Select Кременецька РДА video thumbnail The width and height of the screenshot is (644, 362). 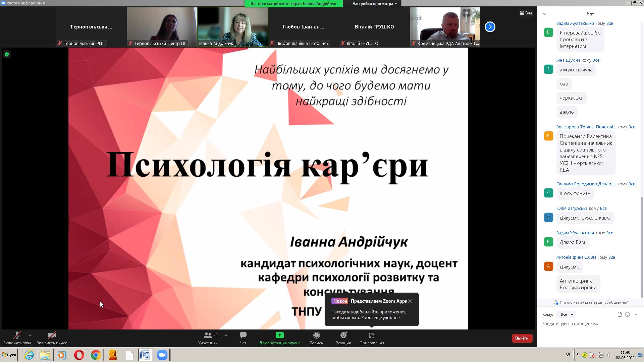click(x=445, y=27)
